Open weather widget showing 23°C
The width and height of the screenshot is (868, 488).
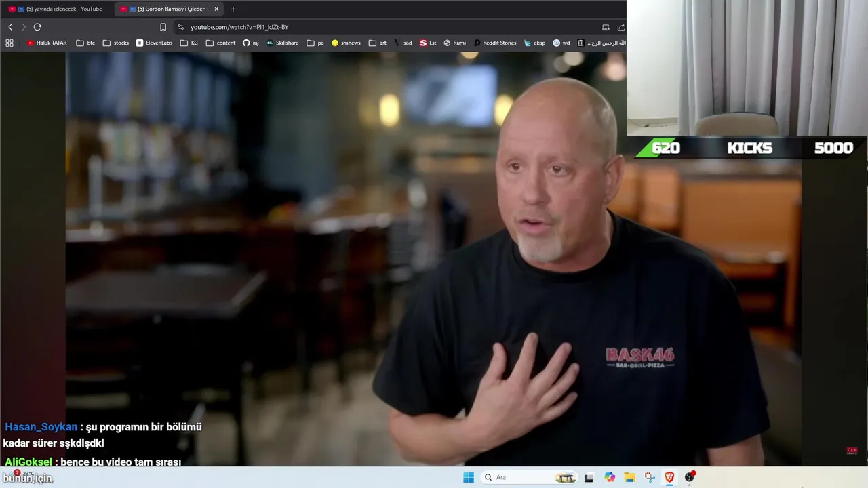coord(24,474)
